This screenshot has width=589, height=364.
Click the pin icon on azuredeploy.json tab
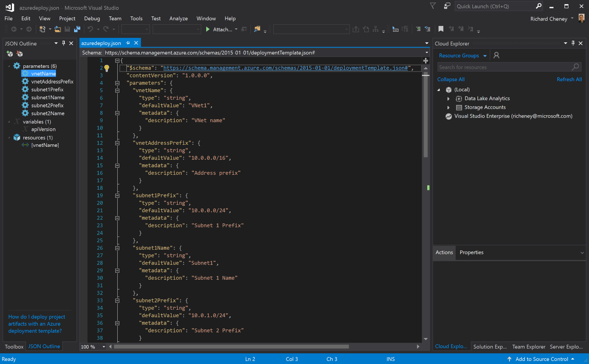[x=128, y=43]
